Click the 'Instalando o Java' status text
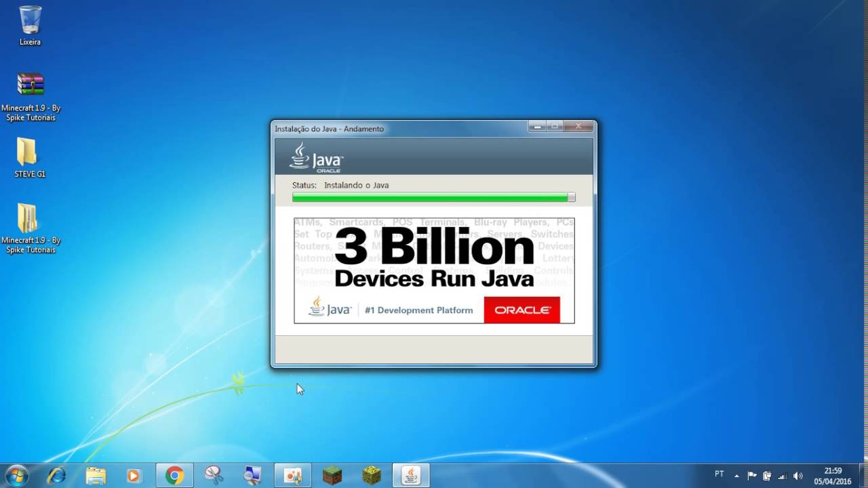 pos(356,185)
